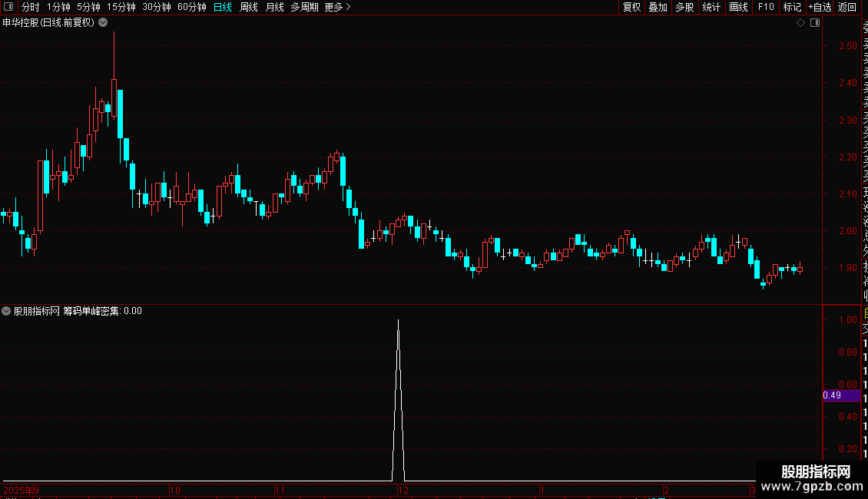Open 多周期 multi-period view
The image size is (868, 499).
pyautogui.click(x=304, y=7)
